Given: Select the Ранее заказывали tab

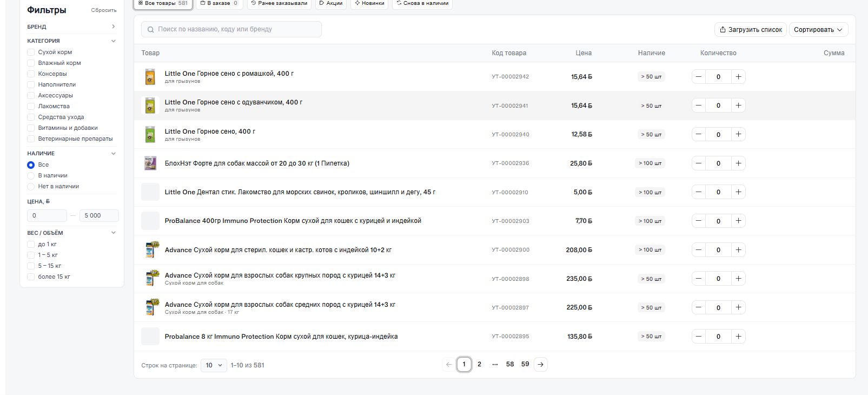Looking at the screenshot, I should [x=279, y=3].
